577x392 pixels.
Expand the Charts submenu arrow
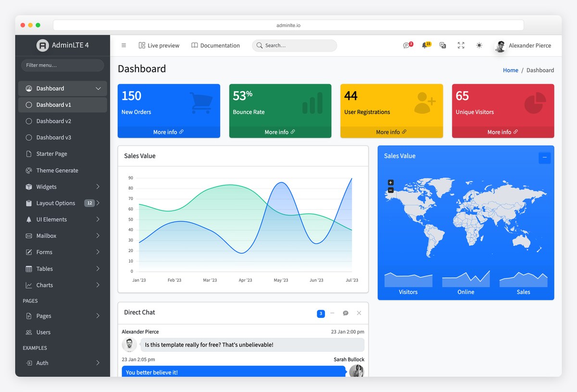[x=98, y=285]
